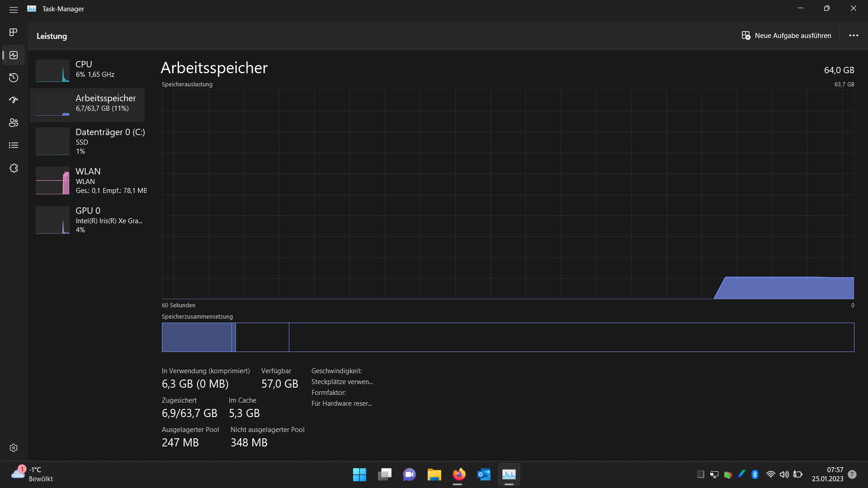The image size is (868, 488).
Task: Click Neue Aufgabe ausführen button
Action: [786, 36]
